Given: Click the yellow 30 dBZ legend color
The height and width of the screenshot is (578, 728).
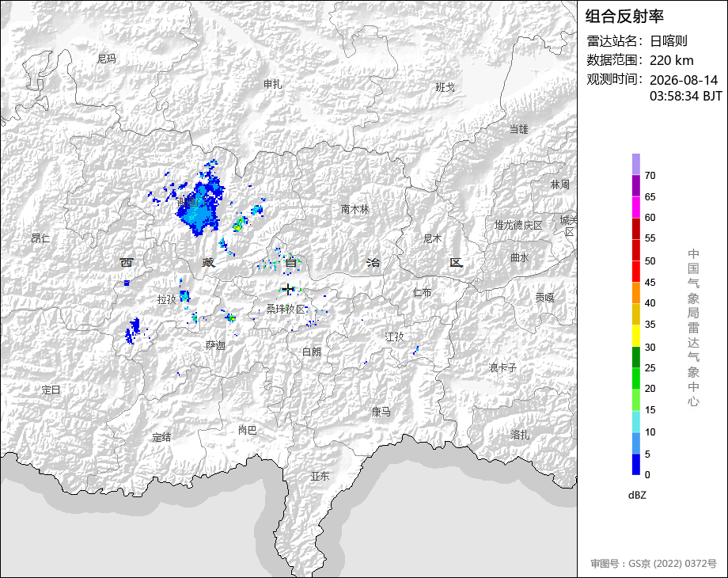Looking at the screenshot, I should tap(636, 336).
